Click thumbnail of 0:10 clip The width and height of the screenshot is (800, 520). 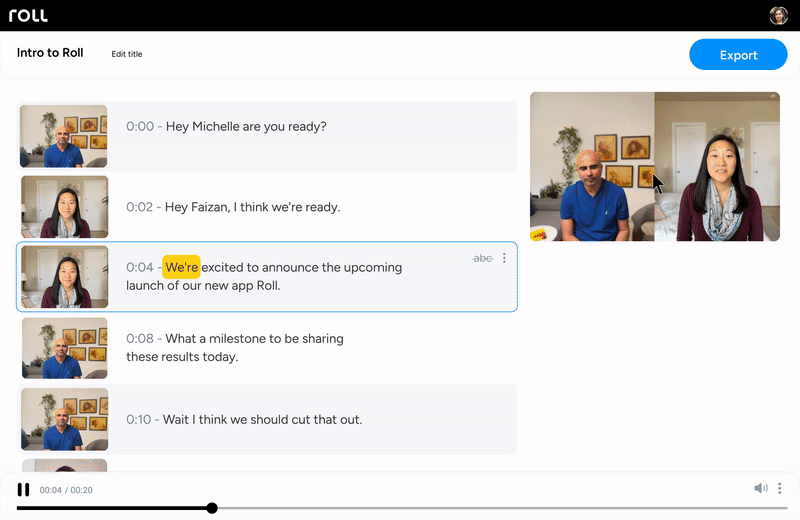[x=65, y=419]
